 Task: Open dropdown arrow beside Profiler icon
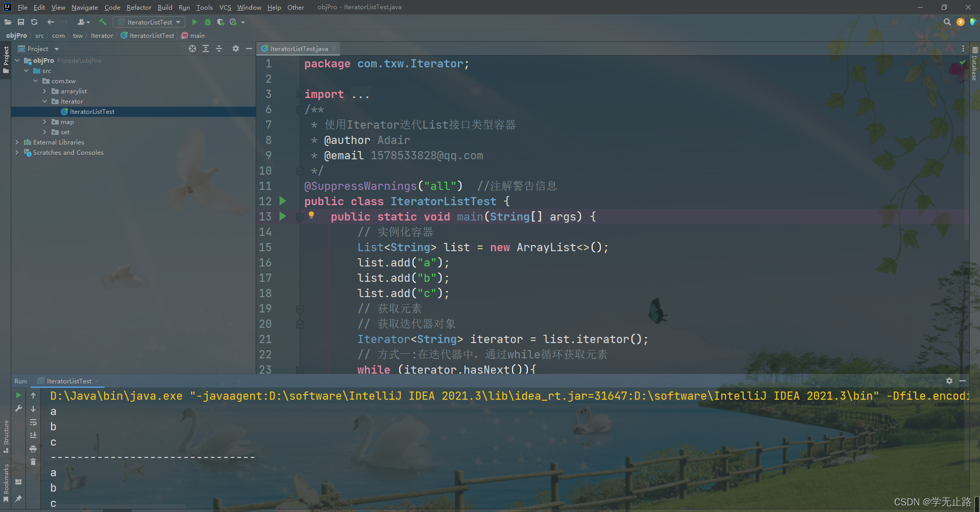[x=243, y=22]
